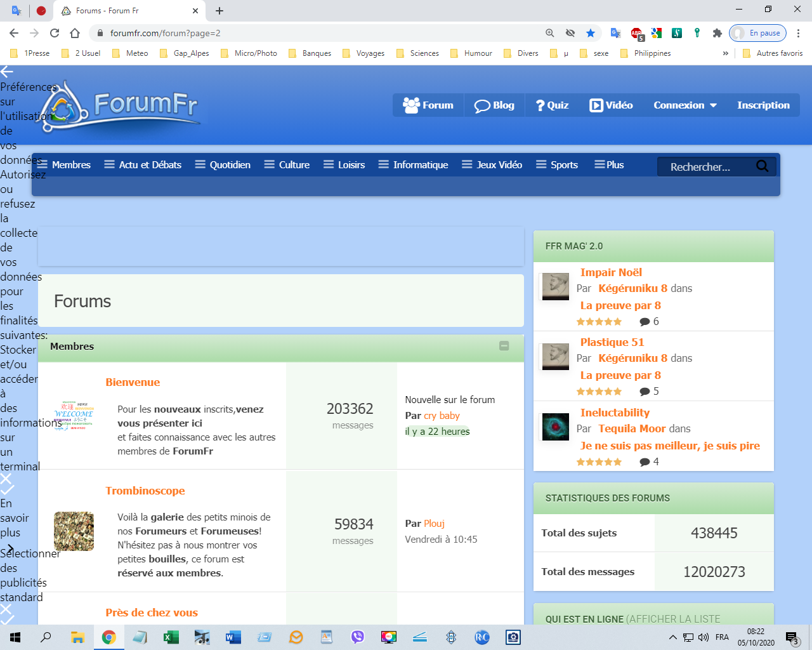
Task: Open the Trombinoscope forum thumbnail
Action: tap(74, 531)
